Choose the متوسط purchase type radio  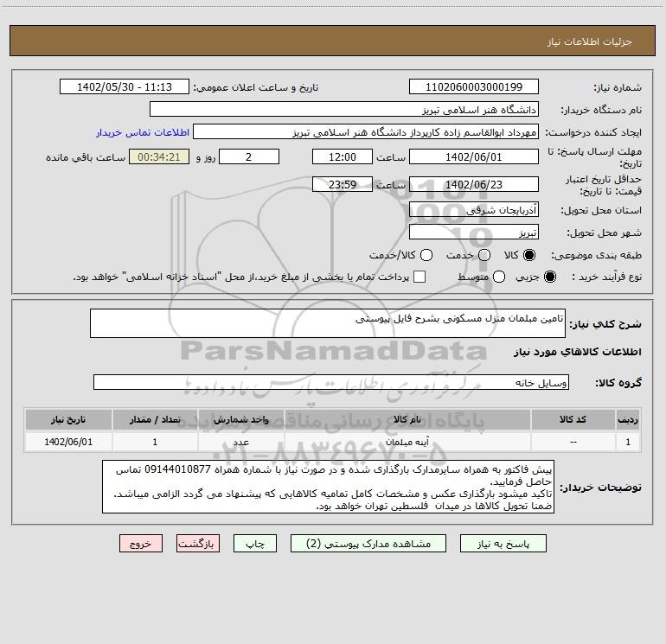pyautogui.click(x=499, y=277)
